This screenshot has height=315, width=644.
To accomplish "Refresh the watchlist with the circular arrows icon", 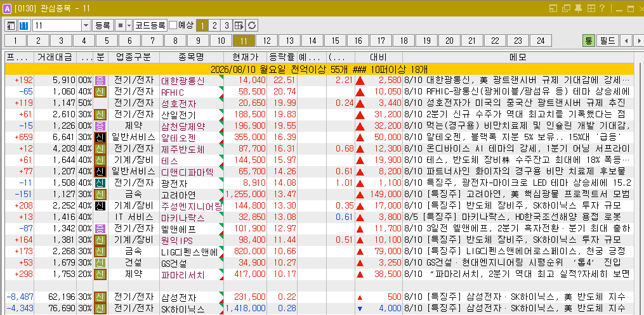I will point(252,25).
